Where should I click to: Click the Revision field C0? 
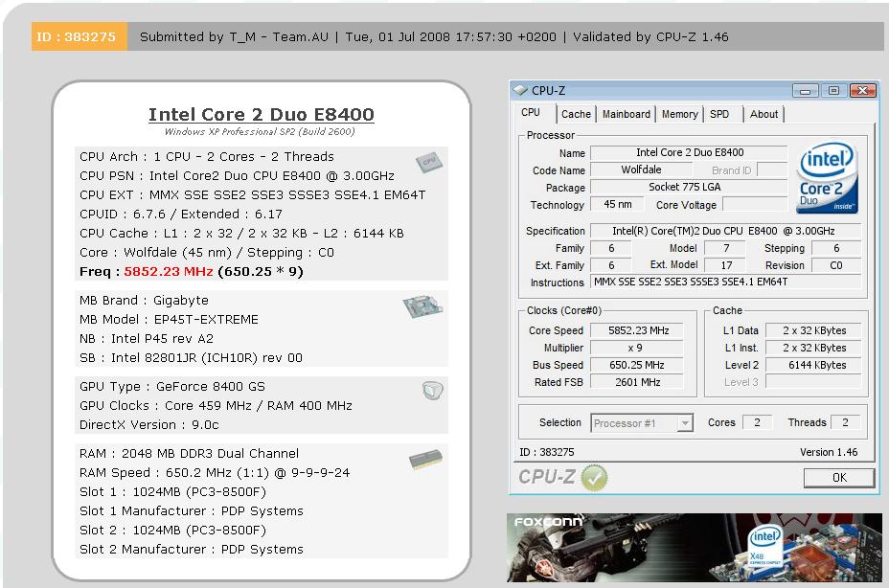tap(836, 265)
